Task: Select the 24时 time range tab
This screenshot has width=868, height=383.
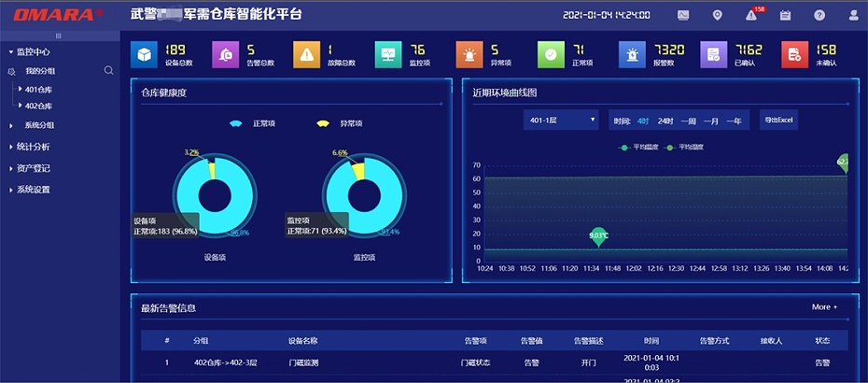Action: tap(665, 121)
